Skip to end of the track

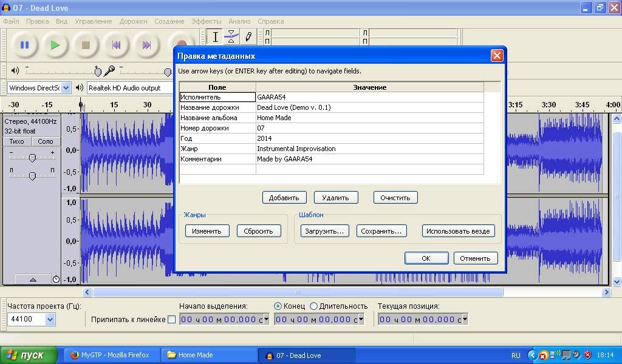[146, 45]
